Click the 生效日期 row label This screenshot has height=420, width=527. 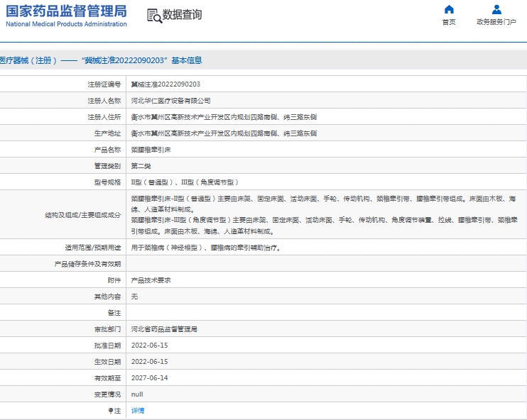pos(107,362)
